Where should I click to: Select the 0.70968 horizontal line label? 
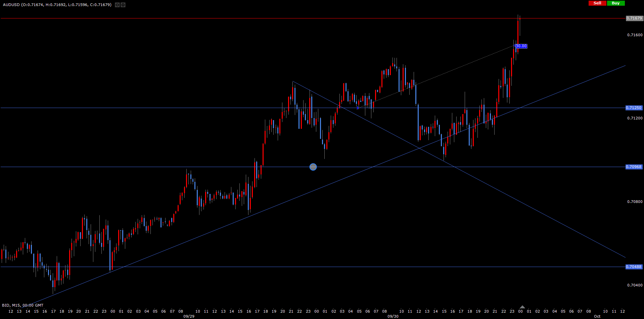tap(634, 167)
